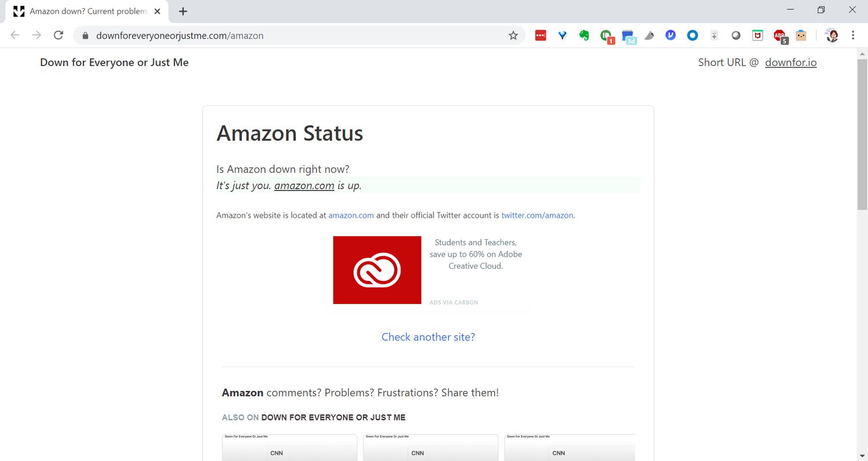Click the address bar URL field
Screen dimensions: 868x461
(289, 35)
